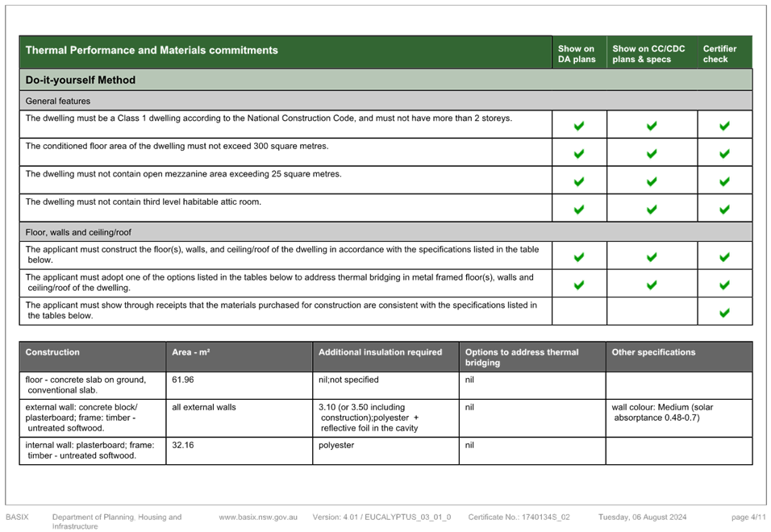The image size is (771, 532).
Task: Select the thermal bridging 'nil' in the floor row
Action: tap(469, 380)
